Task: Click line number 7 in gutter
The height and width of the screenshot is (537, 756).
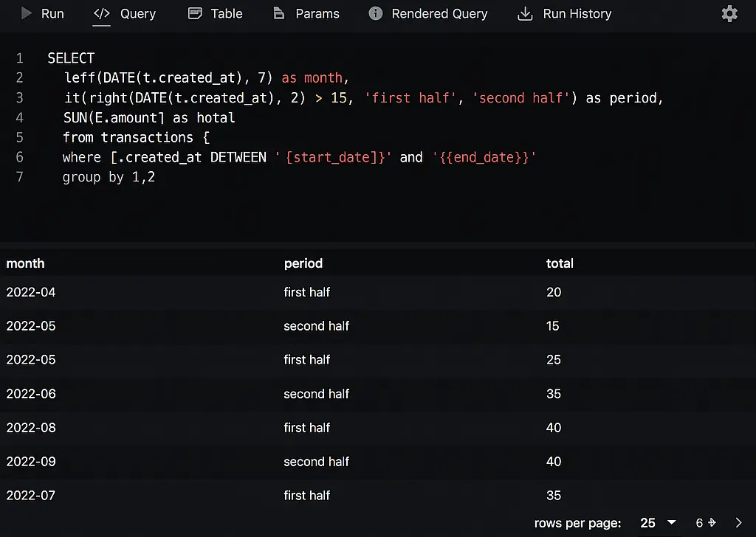Action: click(19, 177)
